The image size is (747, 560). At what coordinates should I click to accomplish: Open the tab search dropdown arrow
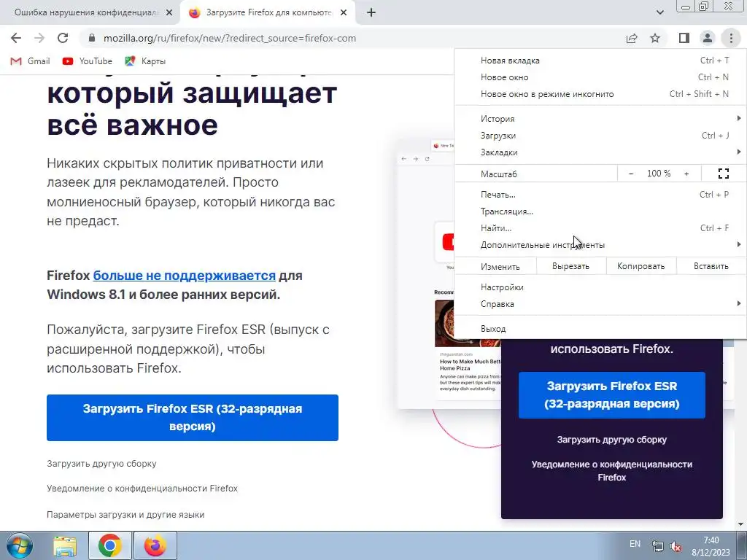pyautogui.click(x=659, y=13)
